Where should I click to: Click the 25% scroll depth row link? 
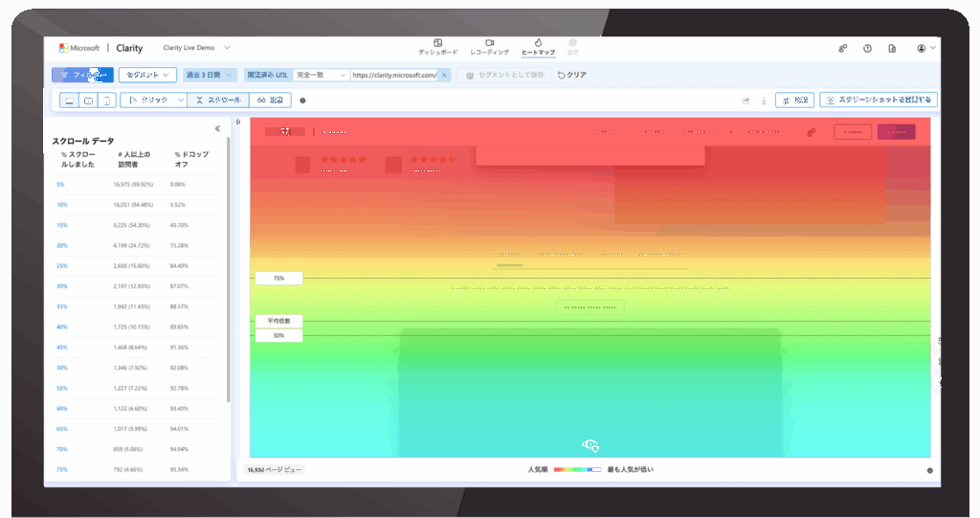pyautogui.click(x=62, y=266)
